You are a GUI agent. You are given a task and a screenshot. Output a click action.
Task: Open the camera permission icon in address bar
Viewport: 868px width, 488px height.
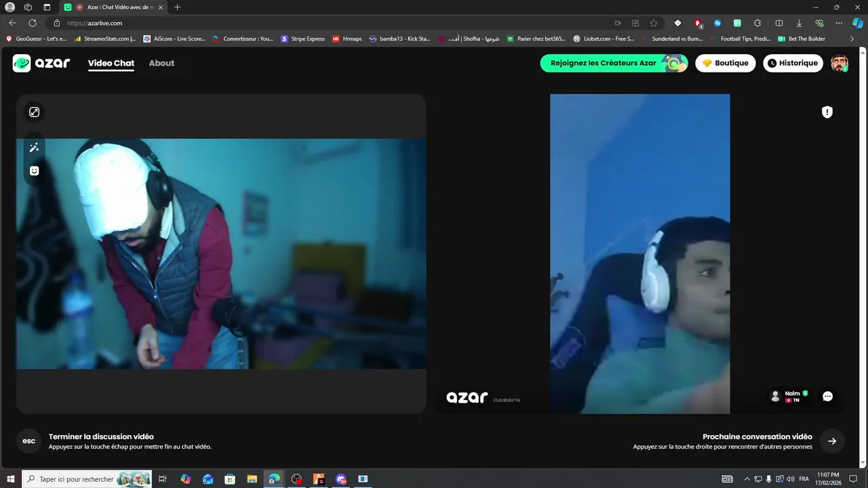point(618,23)
